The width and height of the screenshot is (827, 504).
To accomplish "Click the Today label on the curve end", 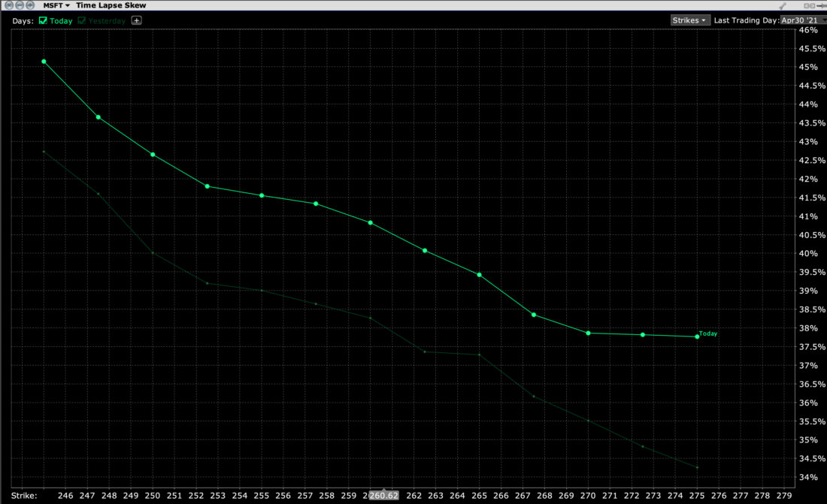I will click(x=708, y=333).
